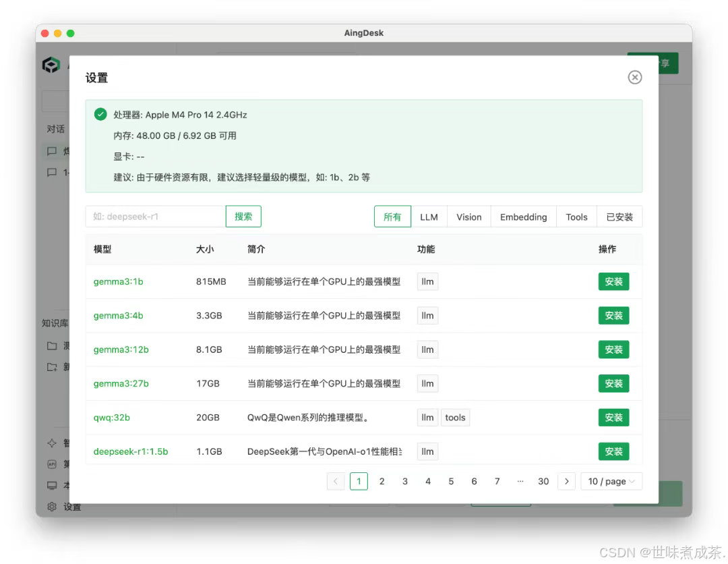Click the AingDesk cube logo icon
The width and height of the screenshot is (728, 564).
tap(51, 65)
